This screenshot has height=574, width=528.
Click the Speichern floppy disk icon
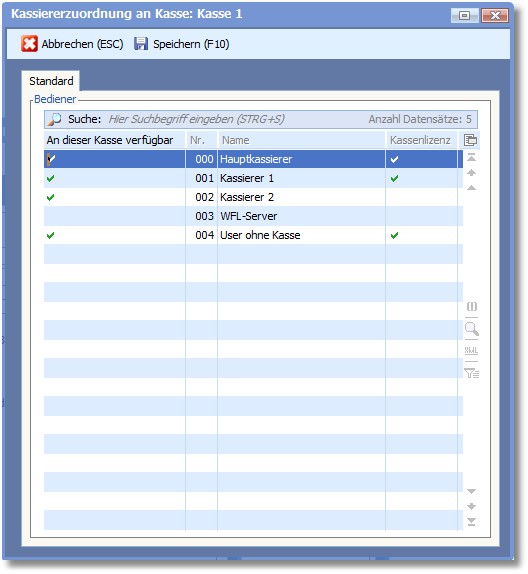tap(141, 44)
